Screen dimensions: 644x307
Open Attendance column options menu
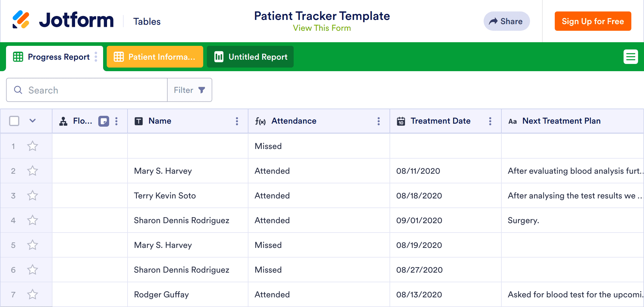pyautogui.click(x=379, y=121)
